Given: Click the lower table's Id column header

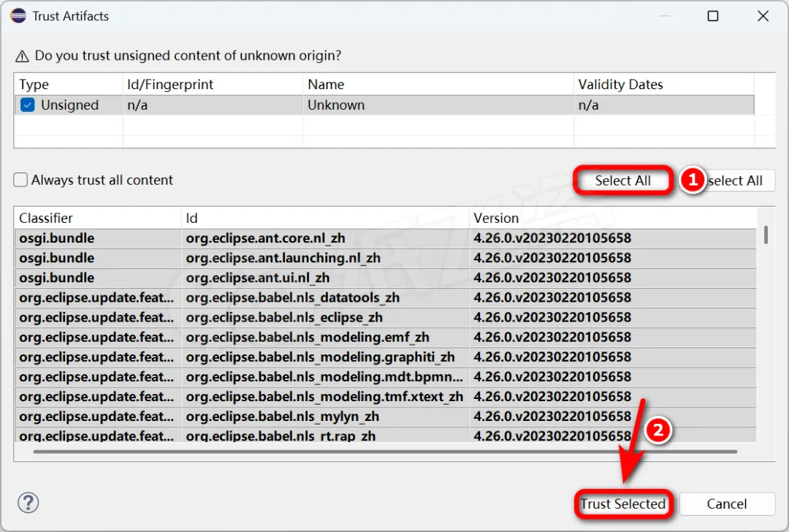Looking at the screenshot, I should click(325, 218).
